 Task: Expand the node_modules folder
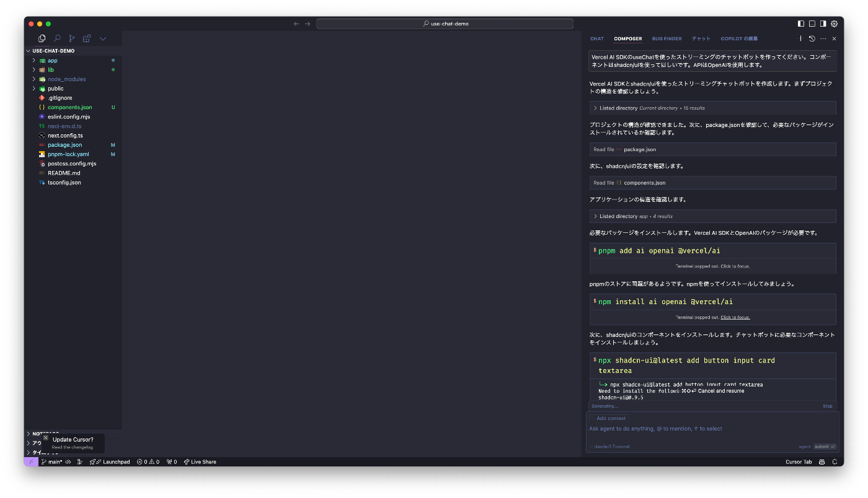pyautogui.click(x=73, y=79)
